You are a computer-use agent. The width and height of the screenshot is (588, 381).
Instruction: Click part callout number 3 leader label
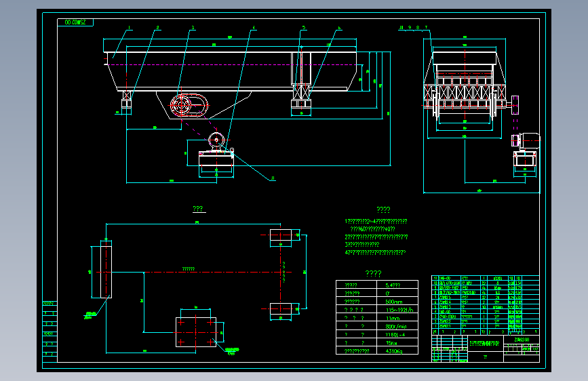tap(193, 28)
